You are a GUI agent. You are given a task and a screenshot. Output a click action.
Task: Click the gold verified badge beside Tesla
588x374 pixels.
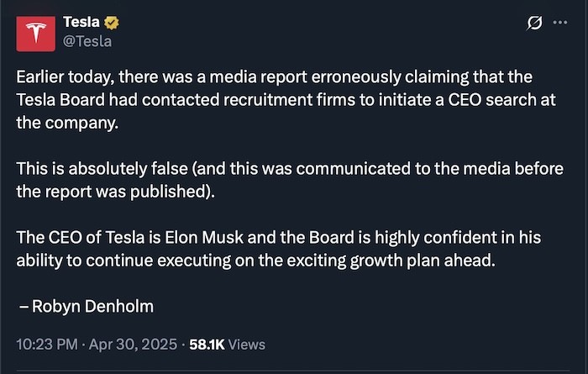pyautogui.click(x=112, y=23)
